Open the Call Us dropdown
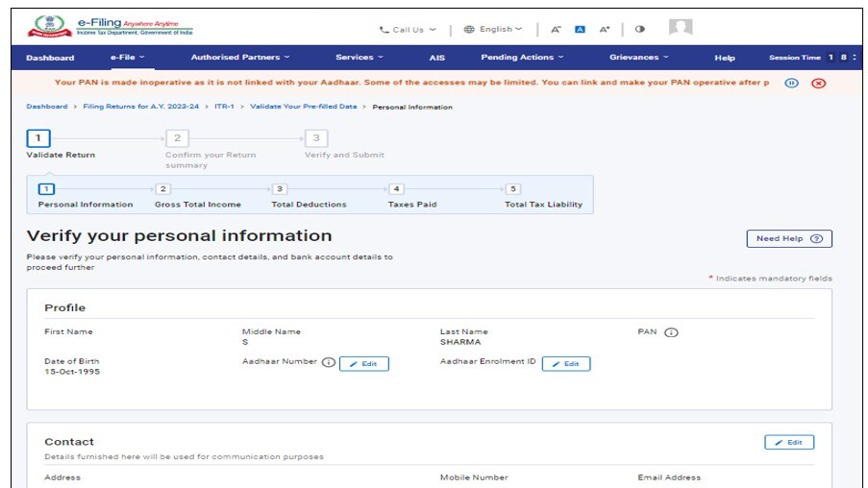 pos(408,30)
